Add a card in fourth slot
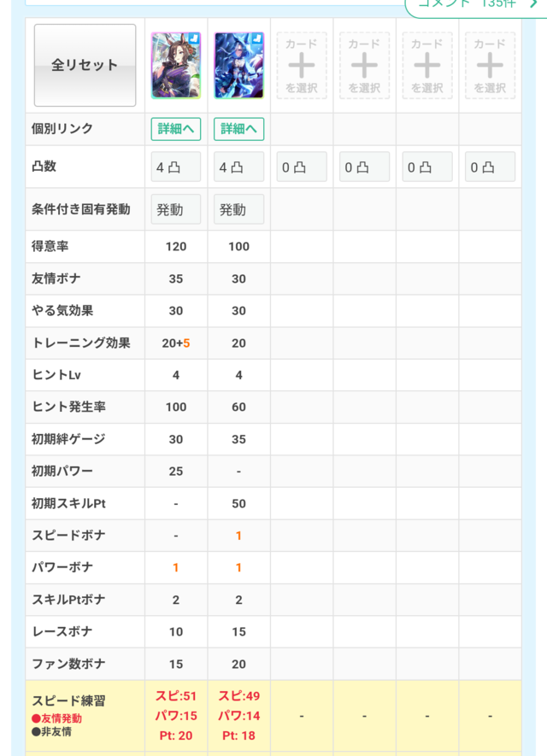The width and height of the screenshot is (547, 756). tap(364, 65)
